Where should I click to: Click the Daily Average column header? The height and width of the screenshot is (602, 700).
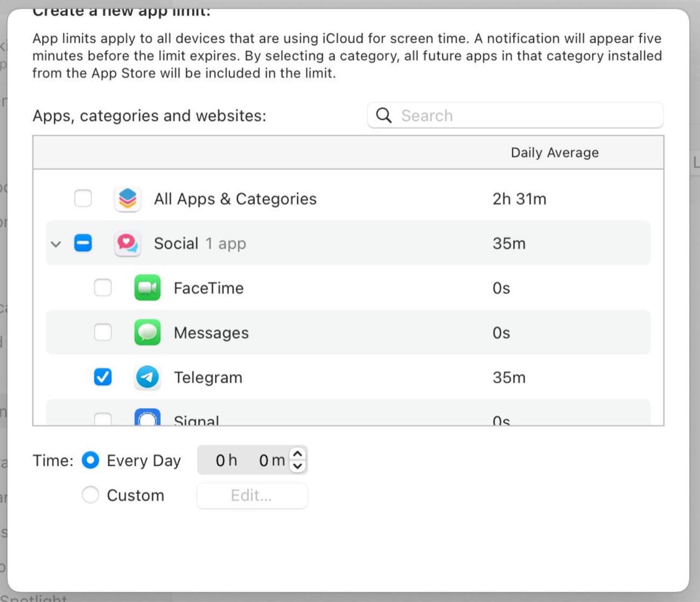[554, 153]
